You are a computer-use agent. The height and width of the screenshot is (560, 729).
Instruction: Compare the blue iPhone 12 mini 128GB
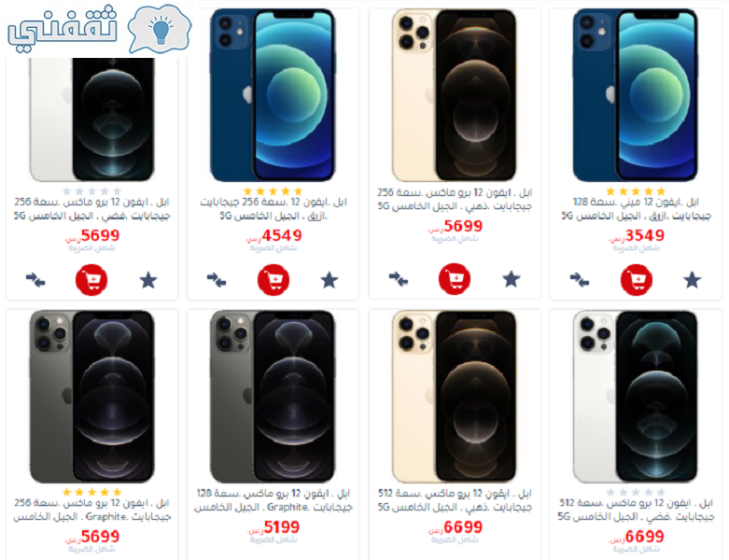click(580, 280)
